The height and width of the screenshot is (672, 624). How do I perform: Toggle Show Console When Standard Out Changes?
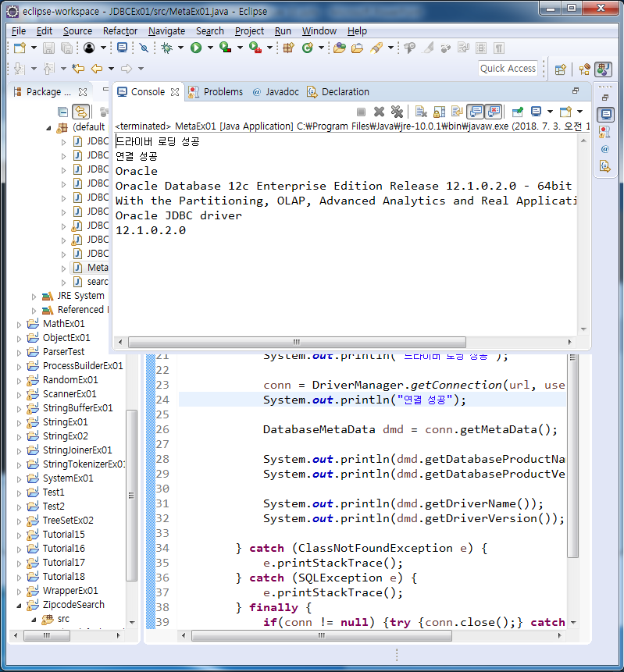click(475, 112)
